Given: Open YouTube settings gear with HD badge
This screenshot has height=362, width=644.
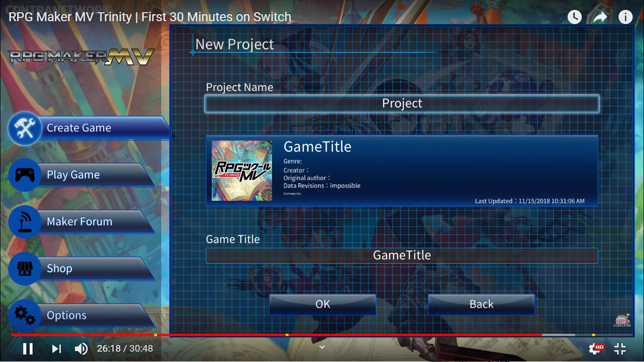Looking at the screenshot, I should [596, 349].
